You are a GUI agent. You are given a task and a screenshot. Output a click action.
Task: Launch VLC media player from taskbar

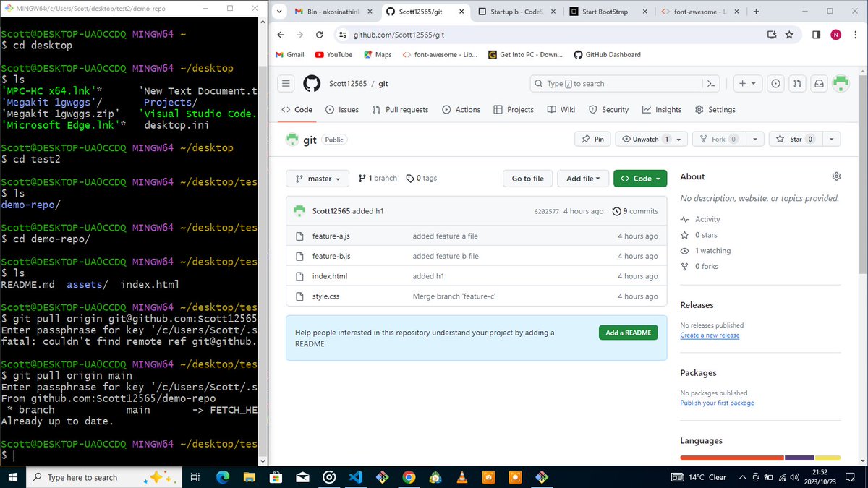[x=461, y=477]
